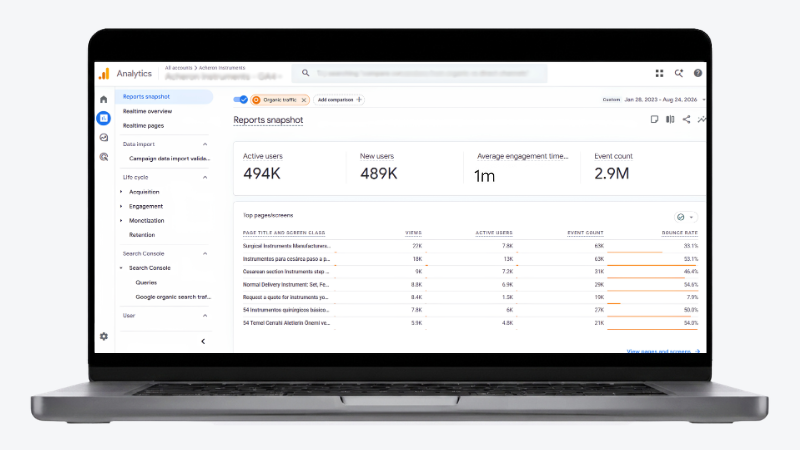
Task: Open Google organic search traffic report
Action: click(x=173, y=297)
